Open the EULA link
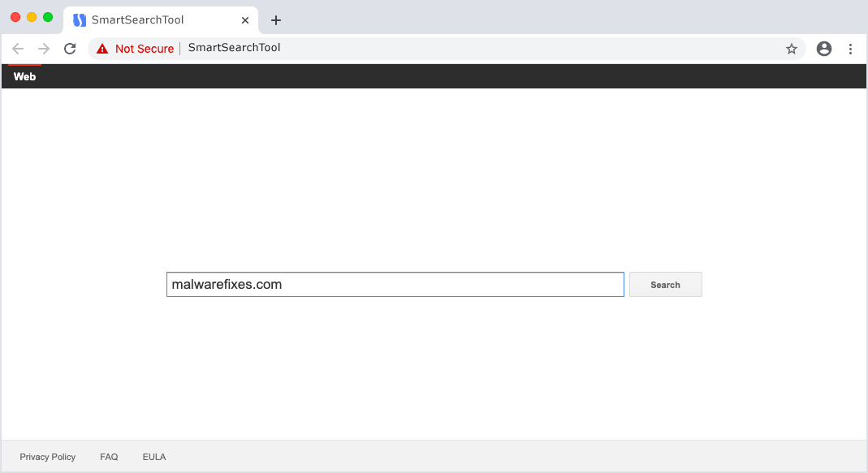 [x=154, y=457]
